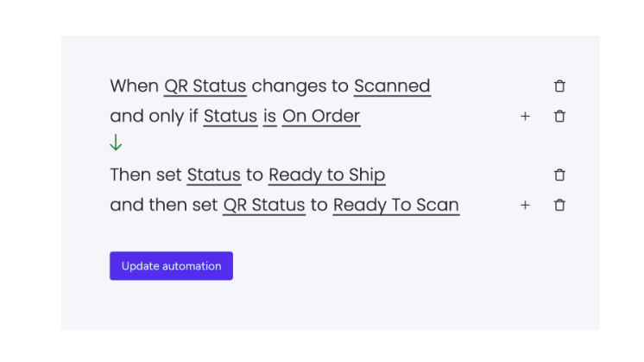This screenshot has width=644, height=362.
Task: Delete the 'Then set Status' action
Action: (559, 175)
